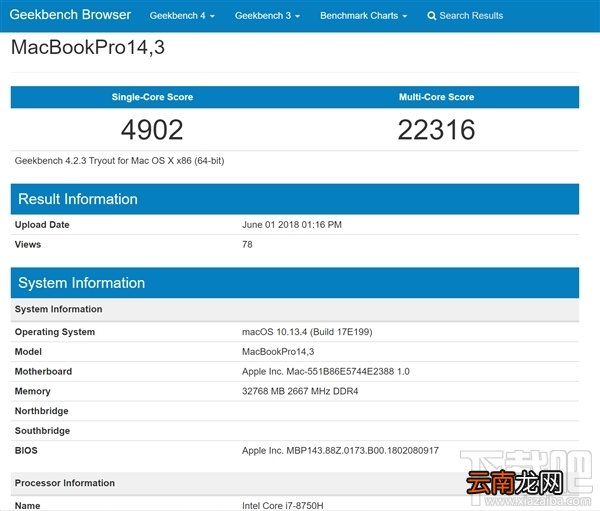Expand the Geekbench 4 dropdown menu
Image resolution: width=600 pixels, height=511 pixels.
coord(182,16)
